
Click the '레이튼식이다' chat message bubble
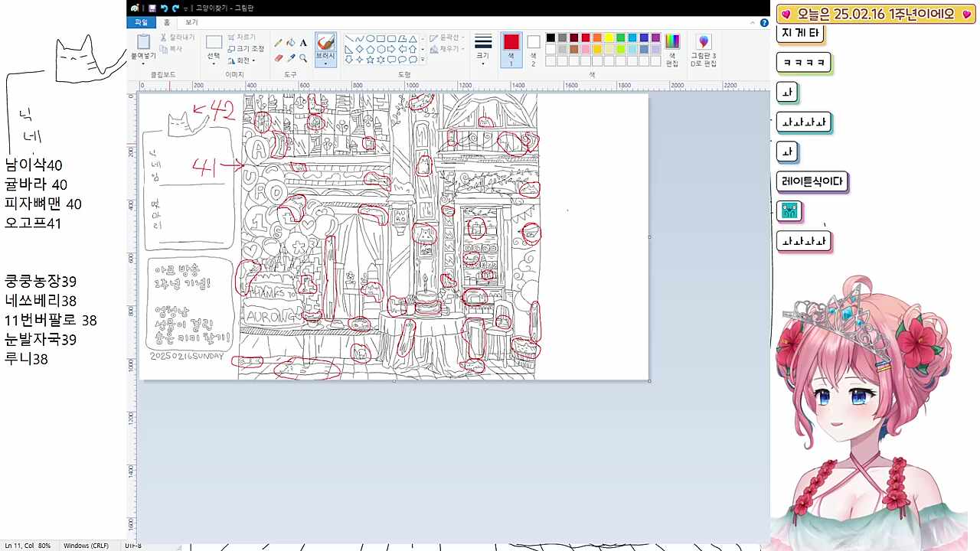pyautogui.click(x=812, y=181)
